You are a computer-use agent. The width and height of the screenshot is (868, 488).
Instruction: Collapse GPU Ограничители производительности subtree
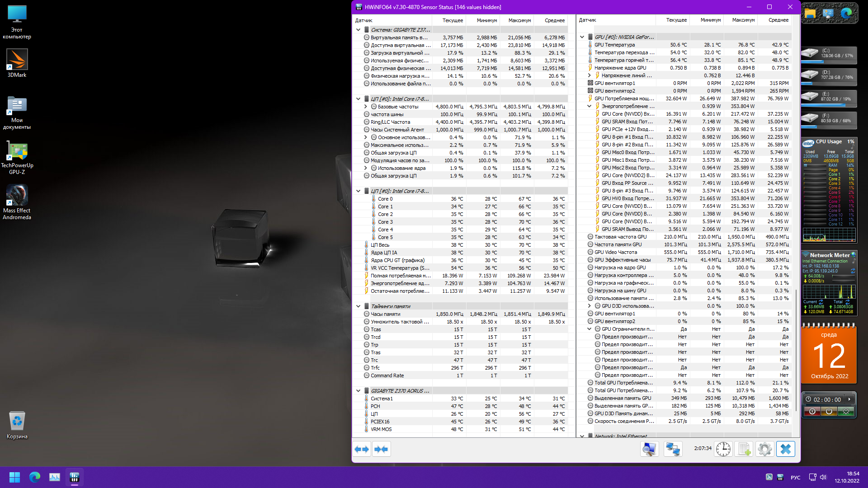tap(589, 329)
